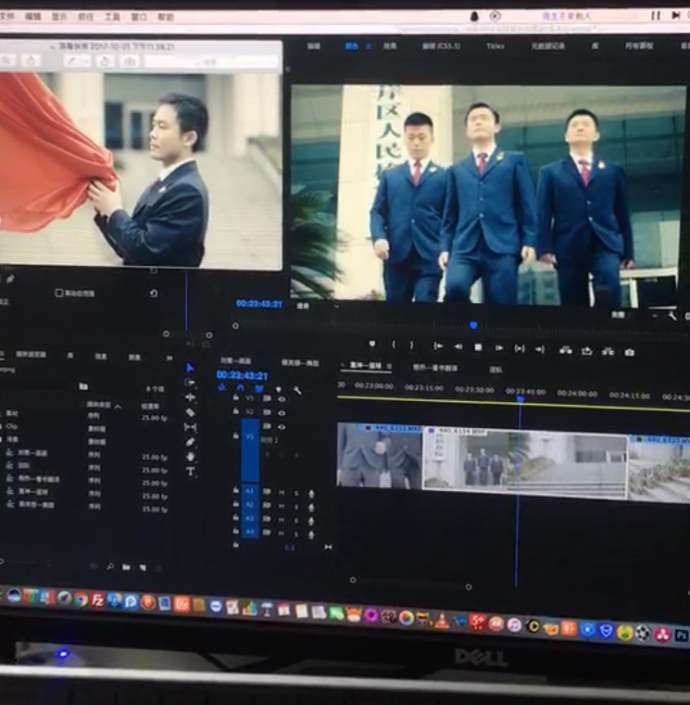Click reset arrow icon under source preview
Image resolution: width=690 pixels, height=705 pixels.
click(154, 294)
